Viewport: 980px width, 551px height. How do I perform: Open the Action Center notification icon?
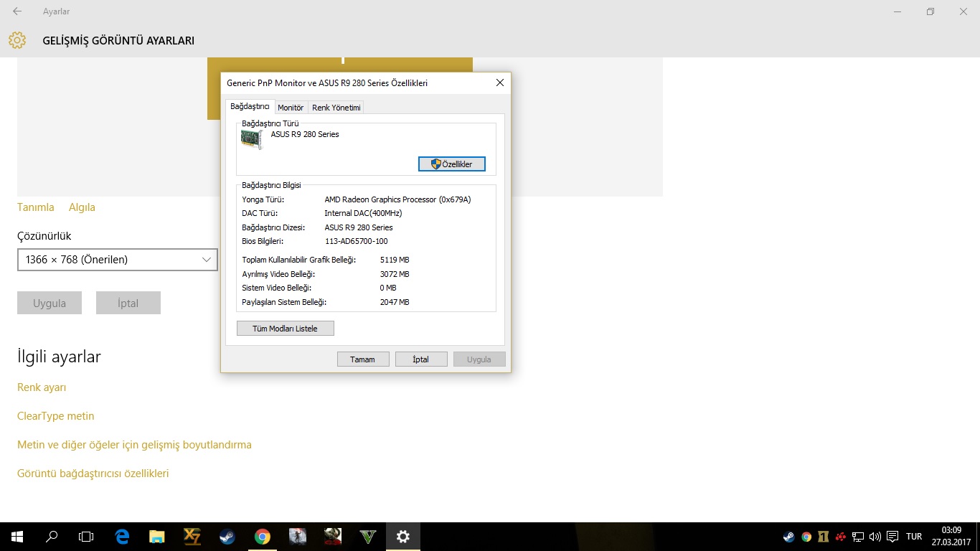892,536
